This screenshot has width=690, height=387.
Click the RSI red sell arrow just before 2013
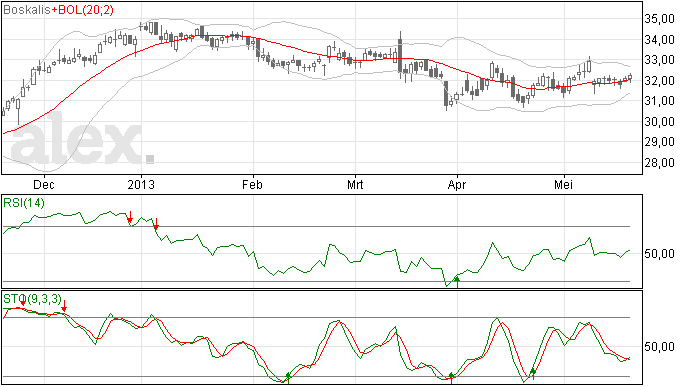pos(130,217)
